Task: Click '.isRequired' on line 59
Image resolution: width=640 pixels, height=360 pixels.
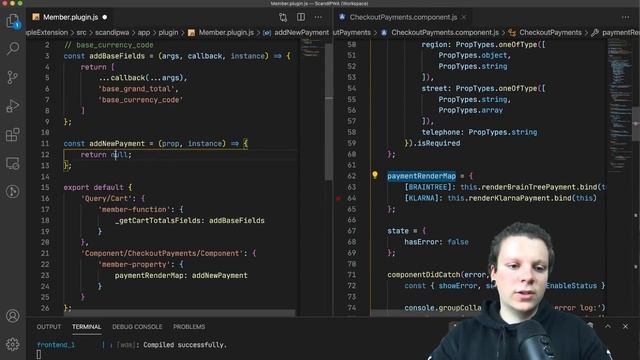Action: [x=438, y=143]
